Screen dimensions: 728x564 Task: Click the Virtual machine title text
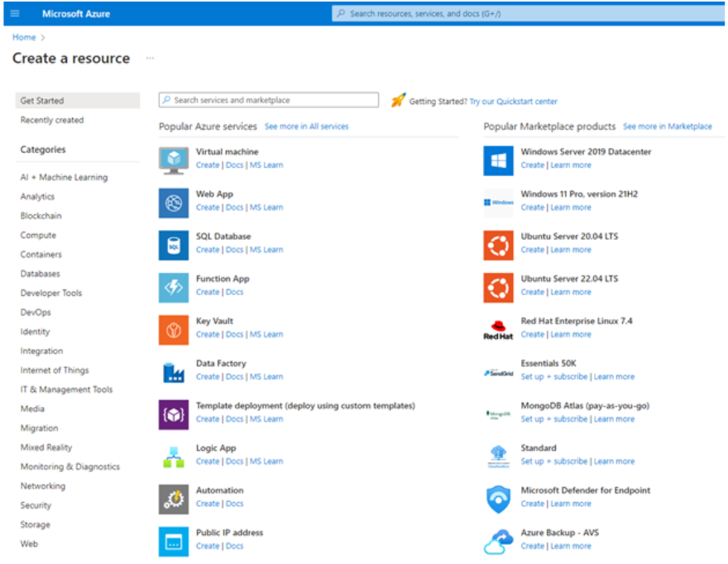pyautogui.click(x=227, y=151)
